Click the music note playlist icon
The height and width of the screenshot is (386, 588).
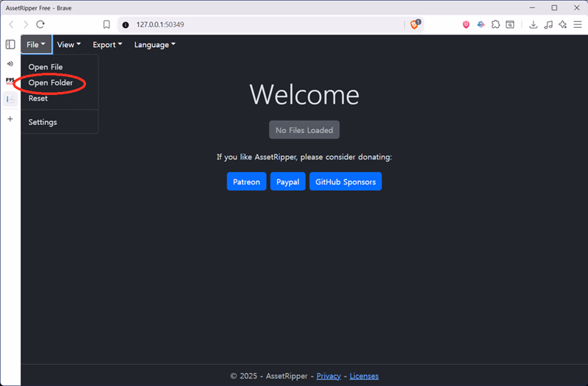[x=548, y=24]
